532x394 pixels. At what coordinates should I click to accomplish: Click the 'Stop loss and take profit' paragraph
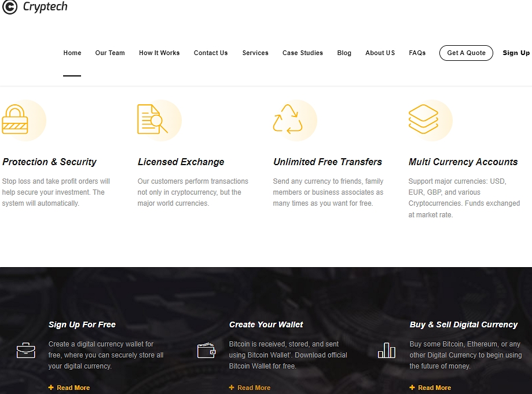pos(56,192)
